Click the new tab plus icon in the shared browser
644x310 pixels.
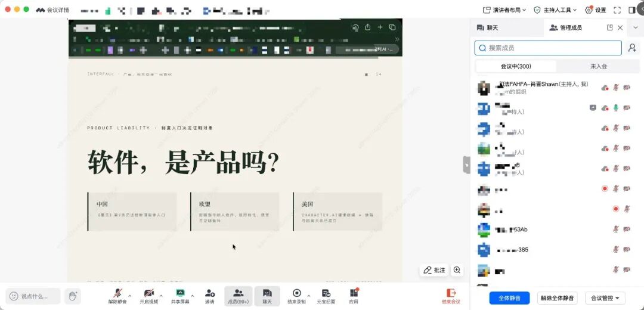click(x=380, y=27)
